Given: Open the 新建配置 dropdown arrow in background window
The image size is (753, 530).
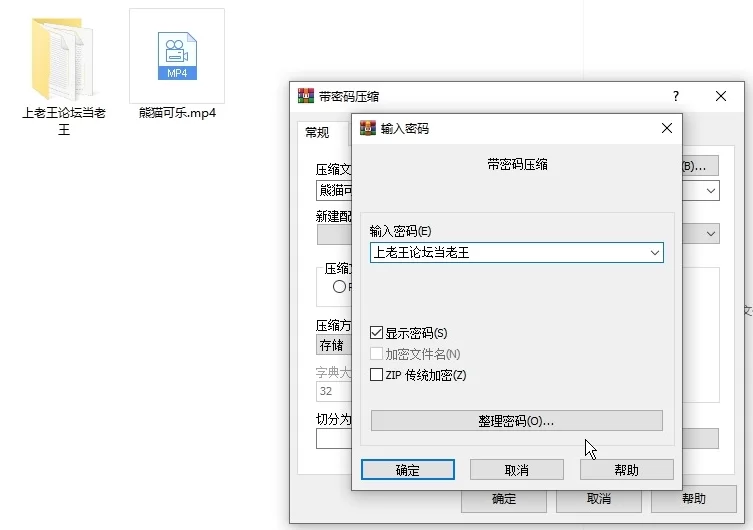Looking at the screenshot, I should coord(711,234).
